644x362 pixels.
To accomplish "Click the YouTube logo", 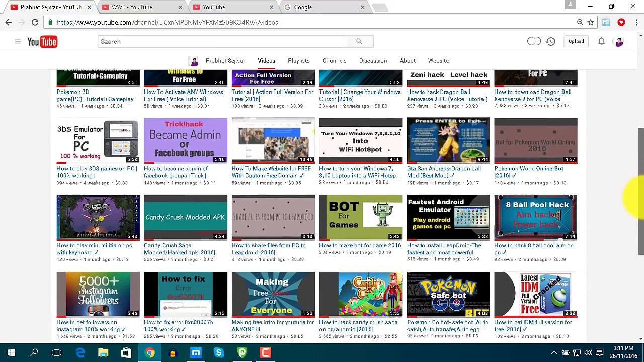I will (42, 42).
